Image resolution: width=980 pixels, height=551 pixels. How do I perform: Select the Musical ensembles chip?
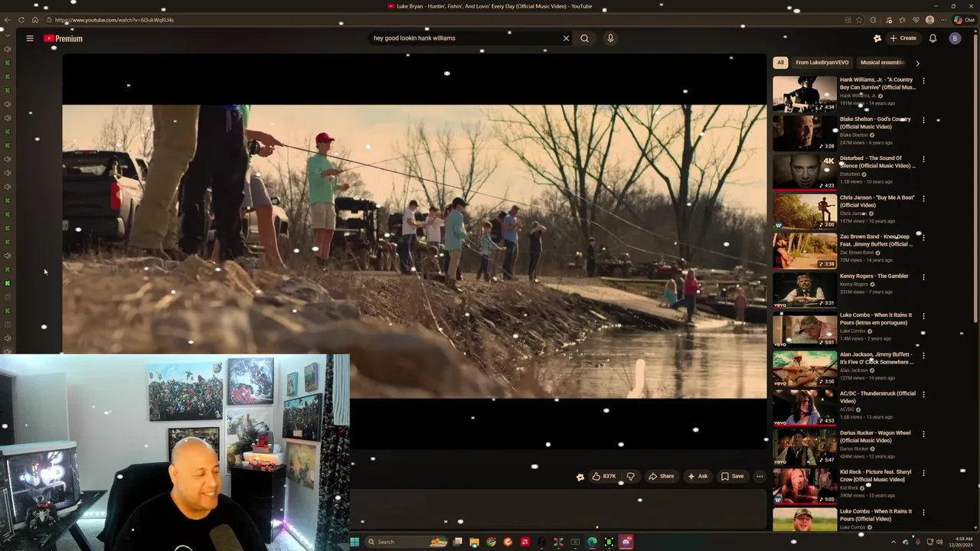882,63
